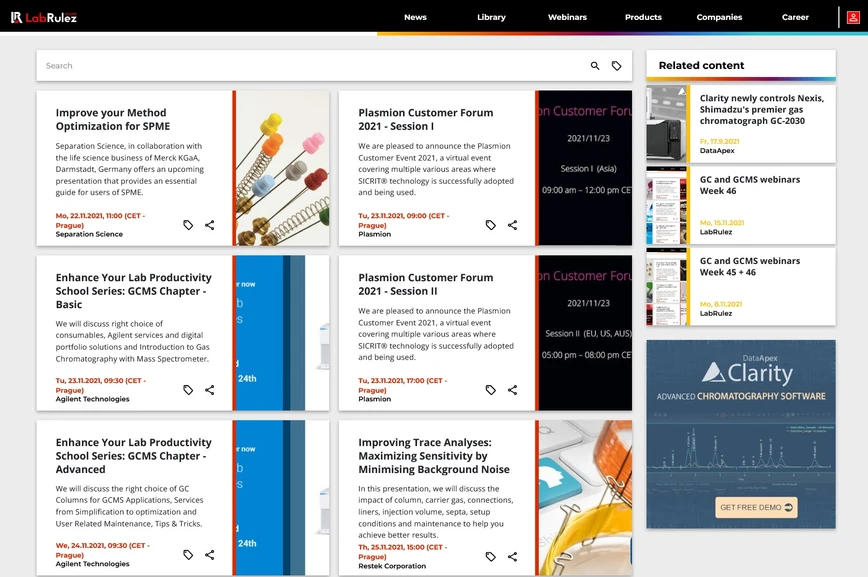The height and width of the screenshot is (577, 868).
Task: Click the Improving Trace Analyses card image
Action: click(585, 498)
